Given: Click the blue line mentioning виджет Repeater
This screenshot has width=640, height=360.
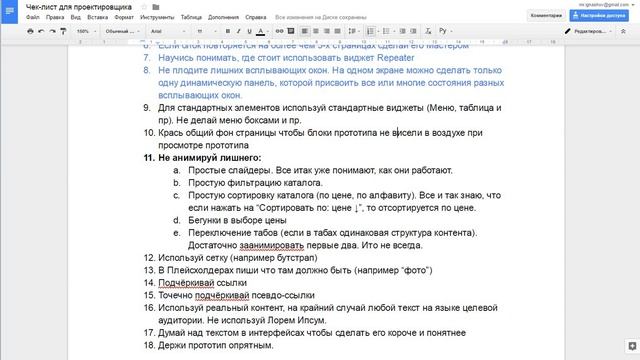Looking at the screenshot, I should [286, 58].
